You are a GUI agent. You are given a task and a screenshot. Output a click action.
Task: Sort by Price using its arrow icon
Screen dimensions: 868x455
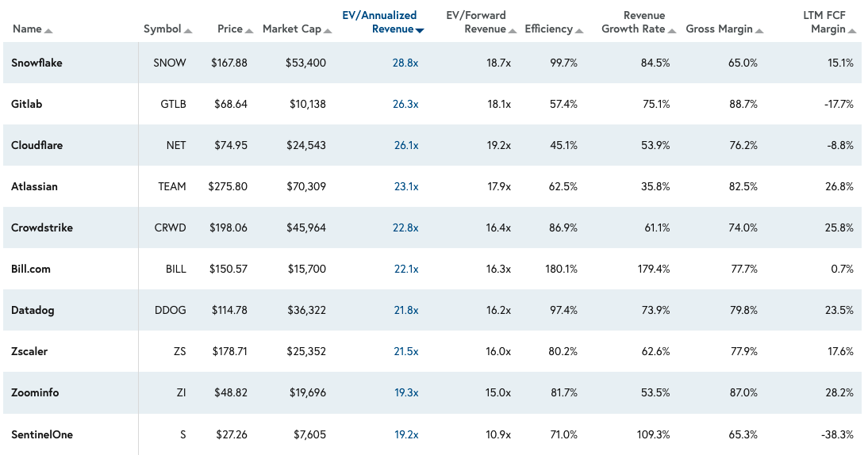(249, 30)
